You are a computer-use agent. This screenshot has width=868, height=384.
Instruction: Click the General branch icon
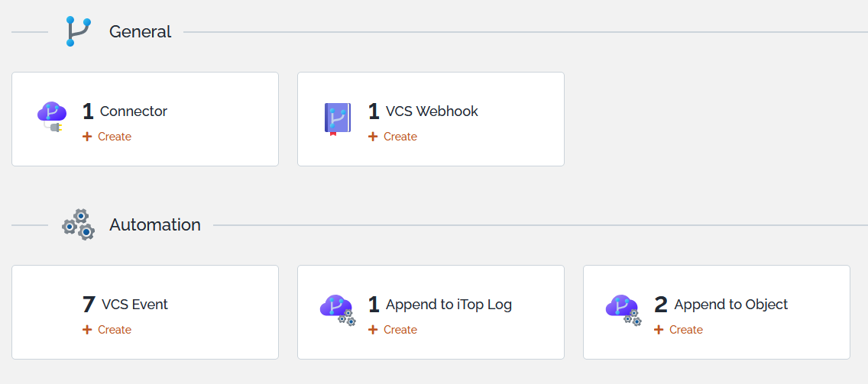(x=78, y=31)
